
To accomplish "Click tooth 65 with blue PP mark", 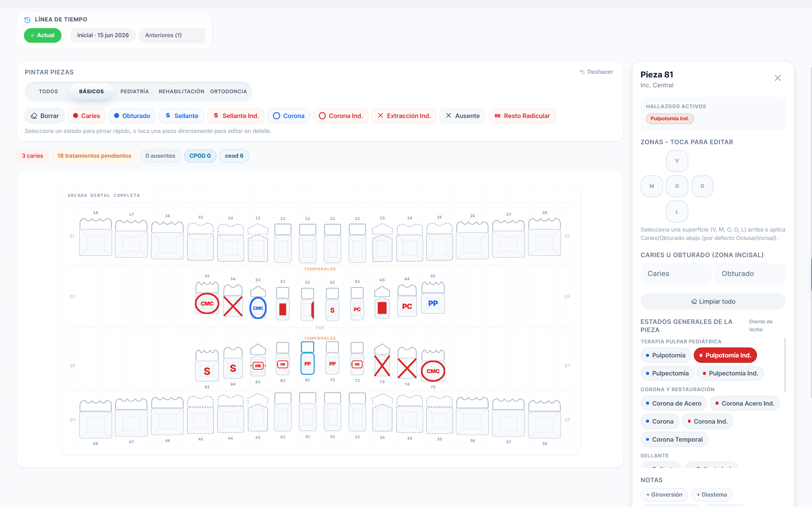I will click(x=433, y=298).
